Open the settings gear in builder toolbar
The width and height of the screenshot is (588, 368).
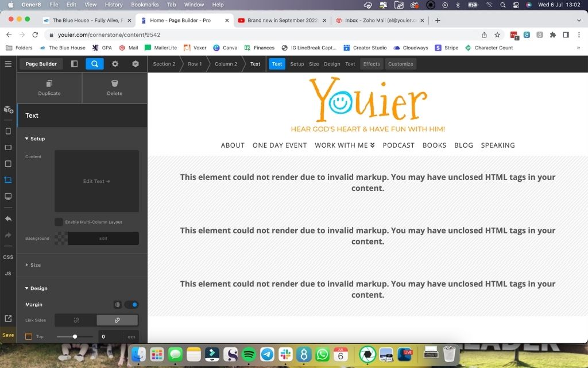(x=115, y=64)
